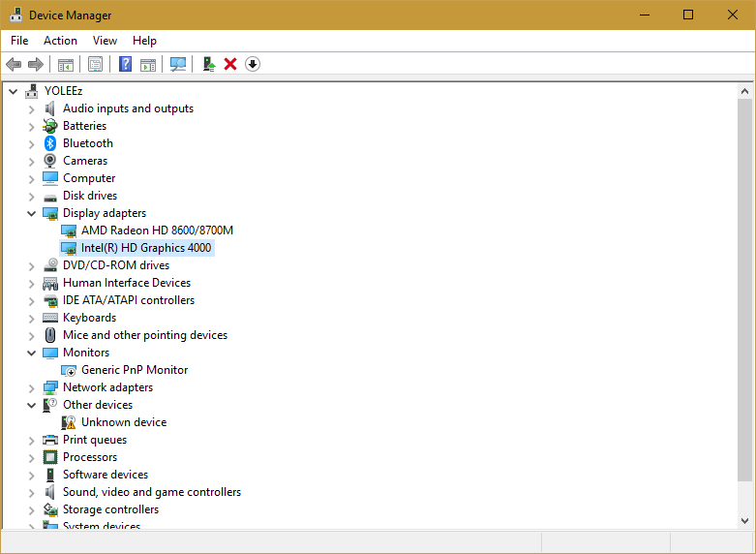756x554 pixels.
Task: Click the Cameras webcam icon
Action: point(49,161)
